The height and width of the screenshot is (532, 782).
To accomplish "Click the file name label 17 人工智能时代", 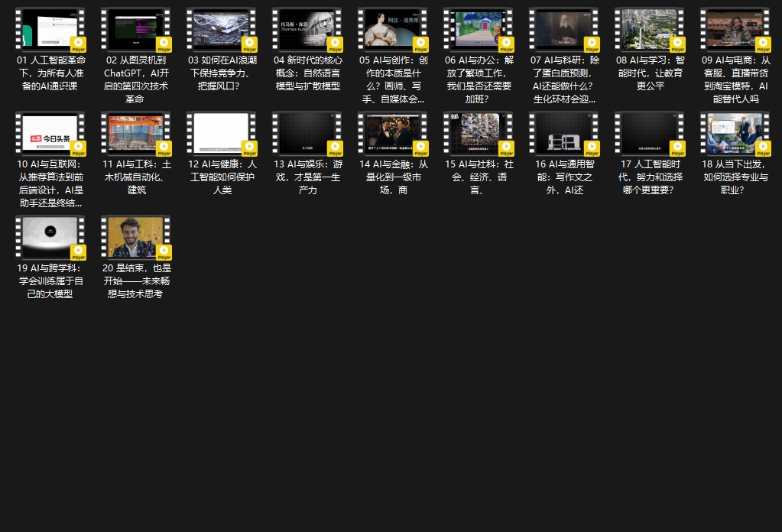I will point(650,177).
